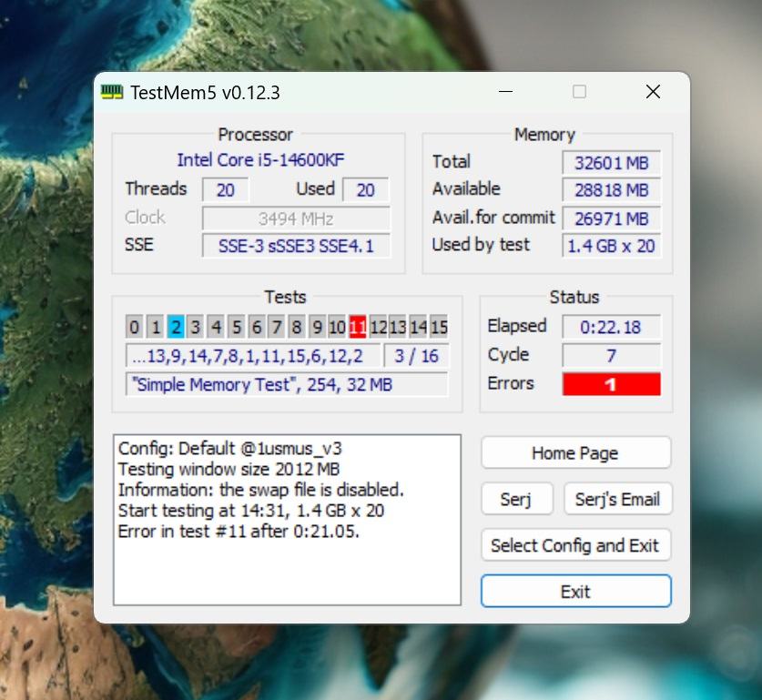Click log line "Testing window size 2012 MB"

pos(229,469)
